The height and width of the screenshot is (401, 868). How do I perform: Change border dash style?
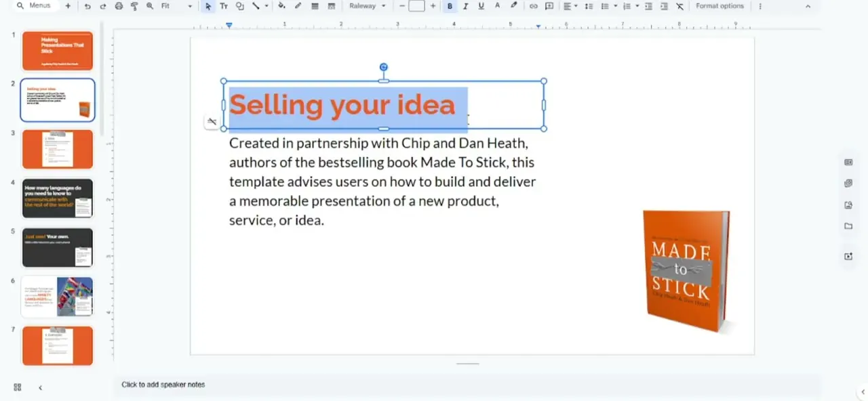331,6
